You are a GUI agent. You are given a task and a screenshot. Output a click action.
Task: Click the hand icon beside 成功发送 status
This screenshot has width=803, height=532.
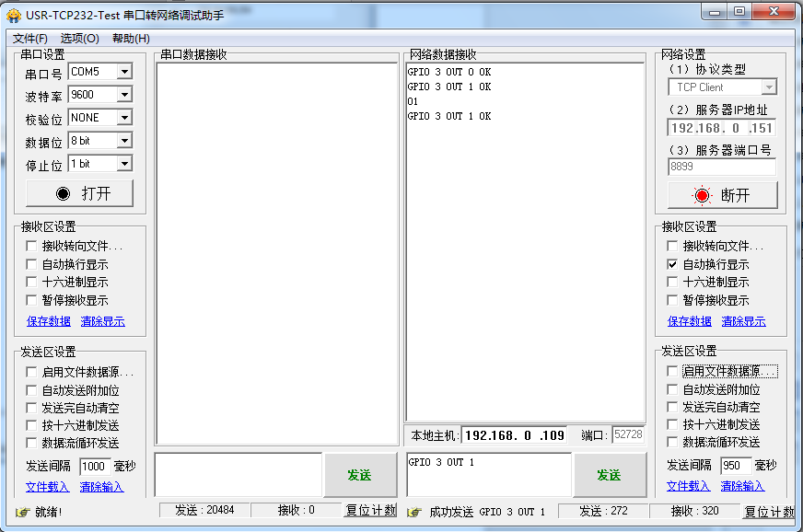tap(414, 512)
